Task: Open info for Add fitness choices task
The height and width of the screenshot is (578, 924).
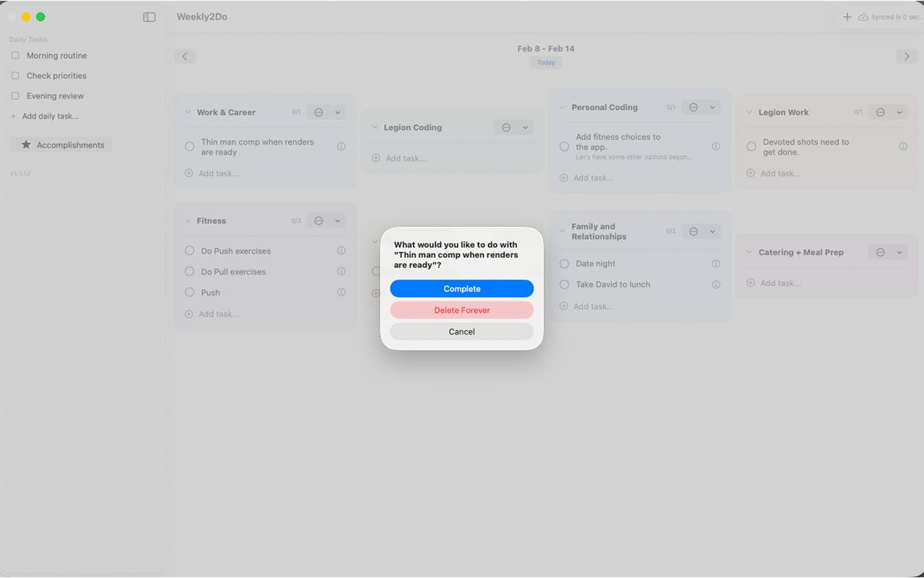Action: click(x=716, y=146)
